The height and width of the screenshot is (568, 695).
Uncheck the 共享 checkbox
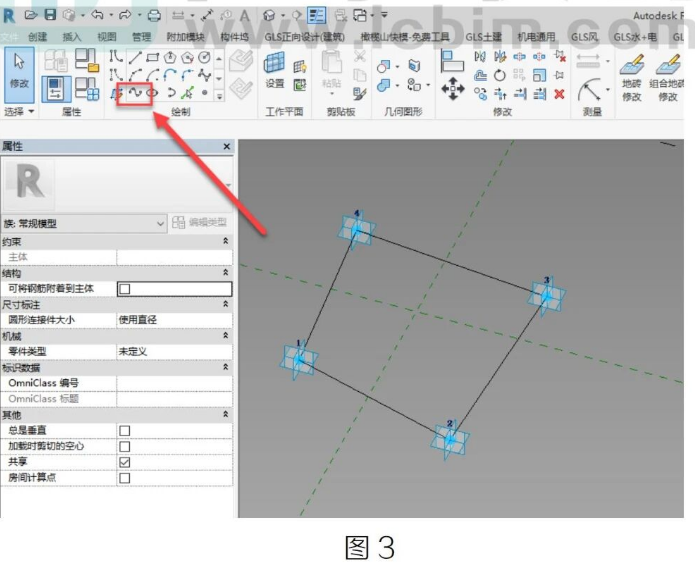point(125,462)
